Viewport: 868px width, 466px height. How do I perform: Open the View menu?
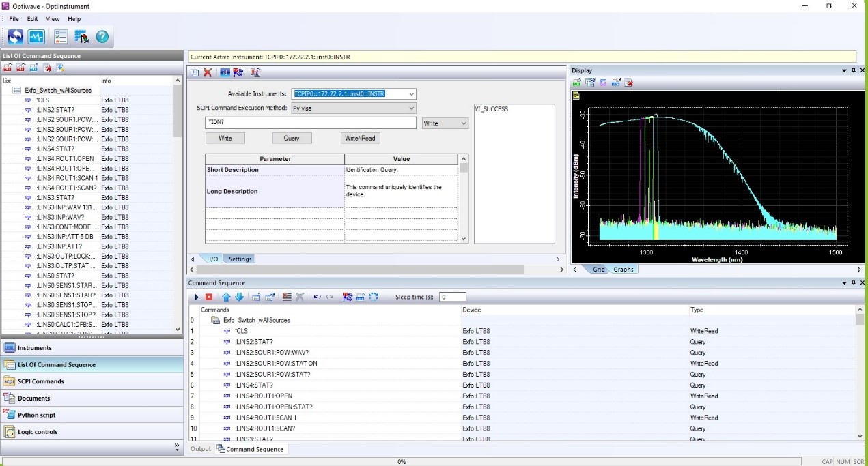pyautogui.click(x=53, y=19)
